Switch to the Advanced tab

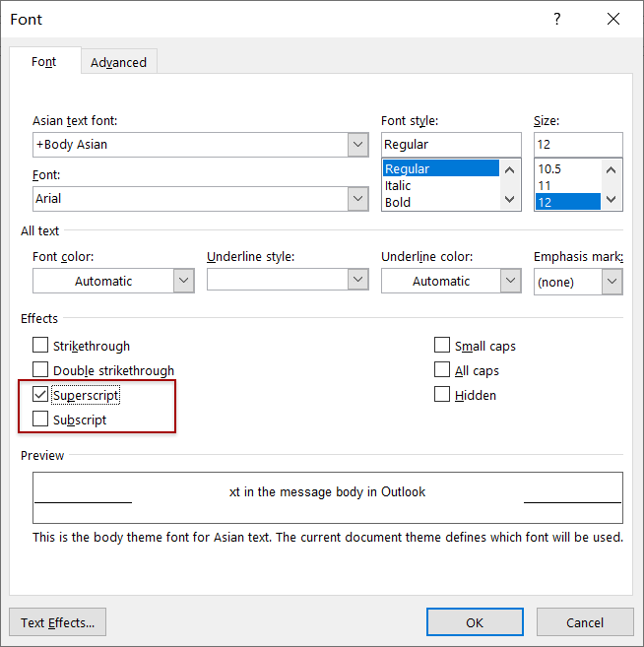(x=118, y=63)
